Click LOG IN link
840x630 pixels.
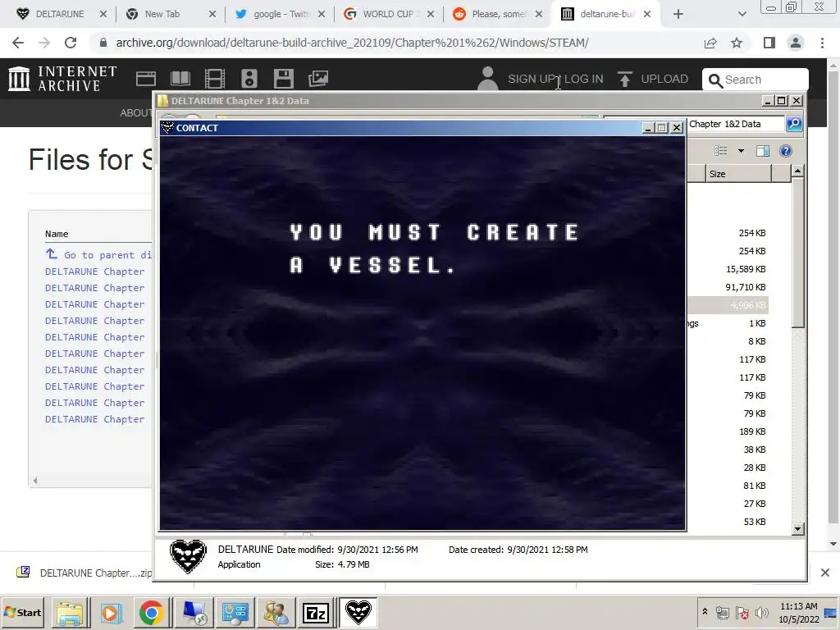(583, 79)
